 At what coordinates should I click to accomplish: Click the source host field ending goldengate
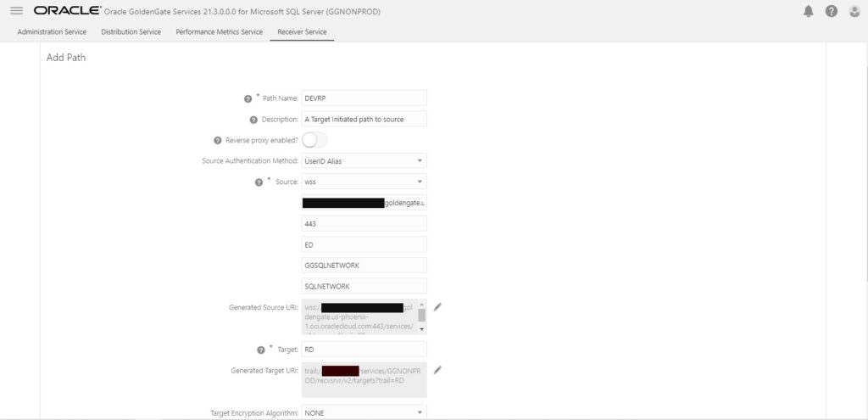(364, 203)
